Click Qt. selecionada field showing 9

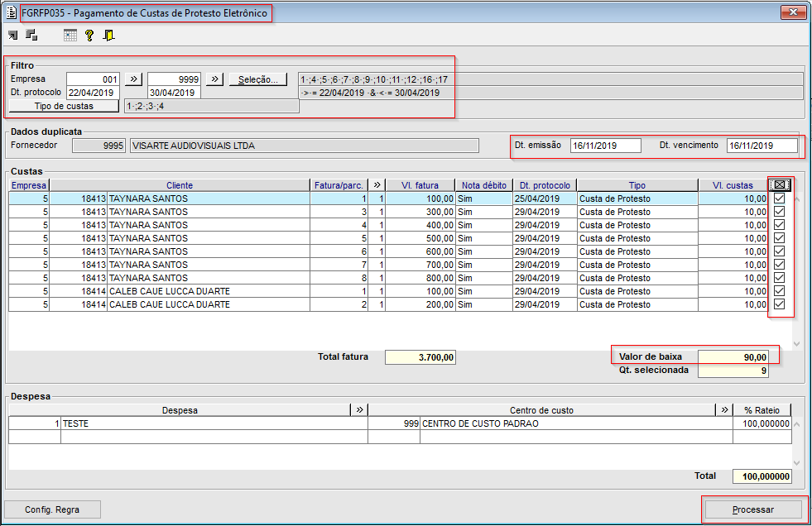click(733, 371)
